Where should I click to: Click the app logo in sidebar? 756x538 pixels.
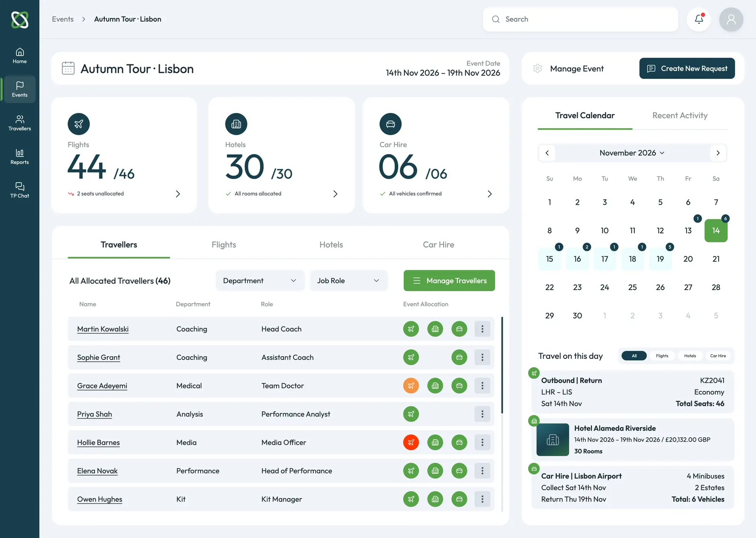(x=20, y=20)
